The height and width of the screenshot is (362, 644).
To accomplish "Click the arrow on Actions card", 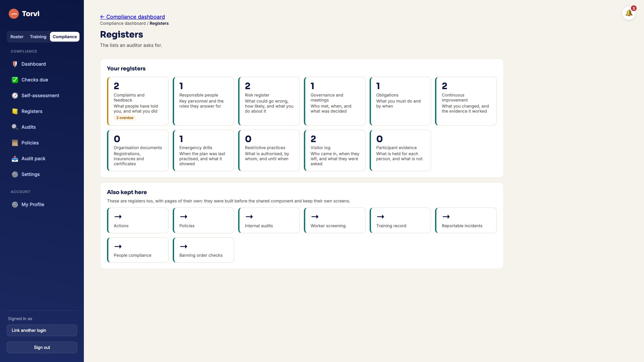I will 118,217.
